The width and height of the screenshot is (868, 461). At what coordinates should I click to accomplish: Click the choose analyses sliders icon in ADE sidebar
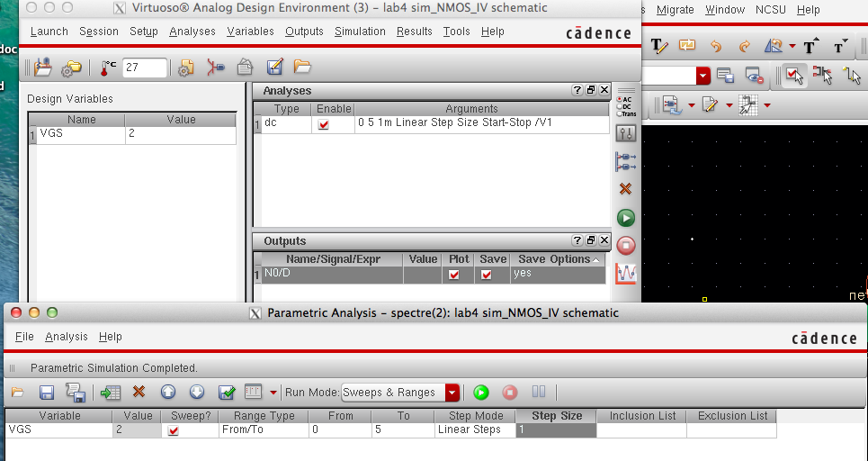click(626, 133)
